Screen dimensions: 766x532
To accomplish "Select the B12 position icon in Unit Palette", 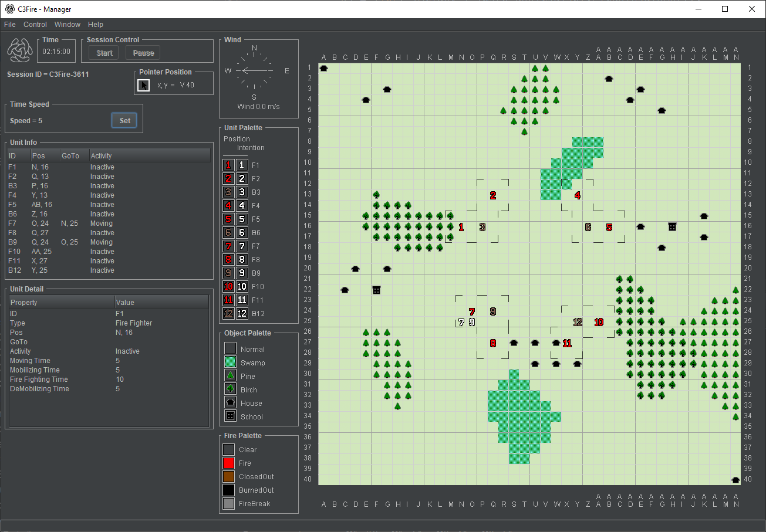I will 229,314.
